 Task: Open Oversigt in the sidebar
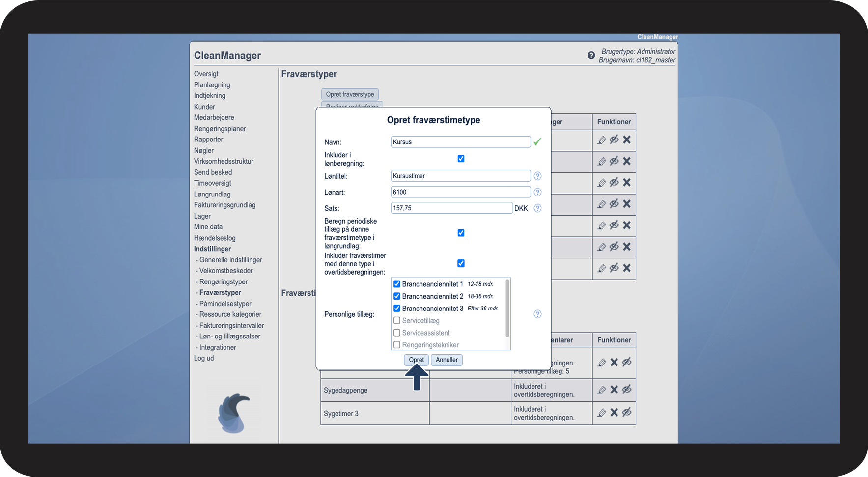pyautogui.click(x=206, y=74)
